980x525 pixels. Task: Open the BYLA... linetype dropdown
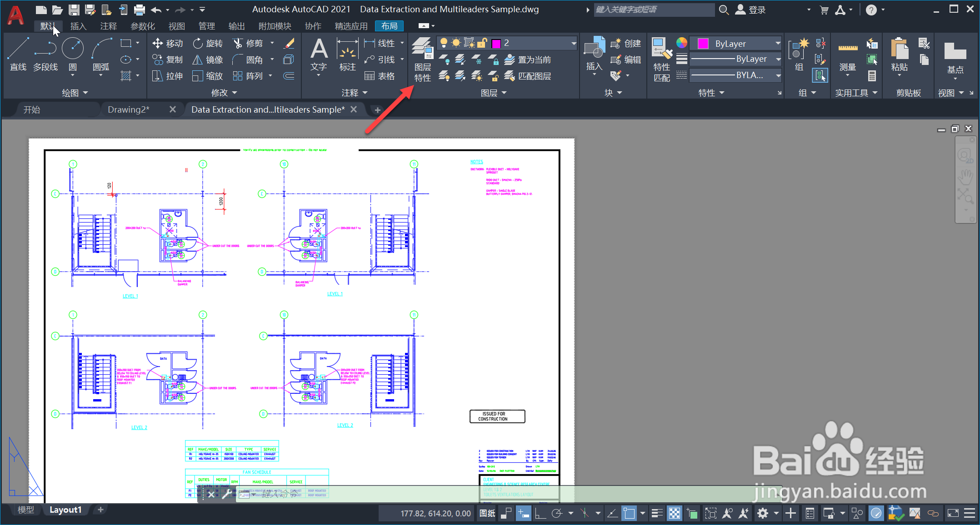pos(778,76)
